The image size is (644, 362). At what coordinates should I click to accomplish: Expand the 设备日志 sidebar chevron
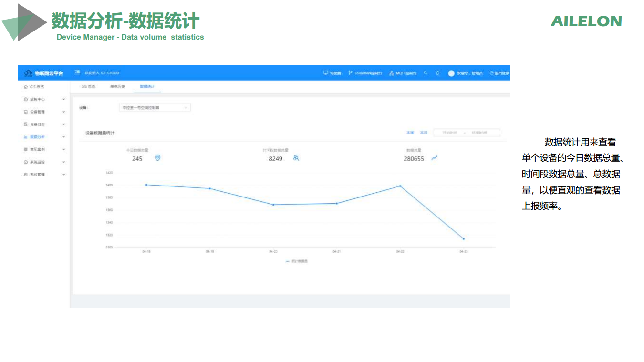64,124
